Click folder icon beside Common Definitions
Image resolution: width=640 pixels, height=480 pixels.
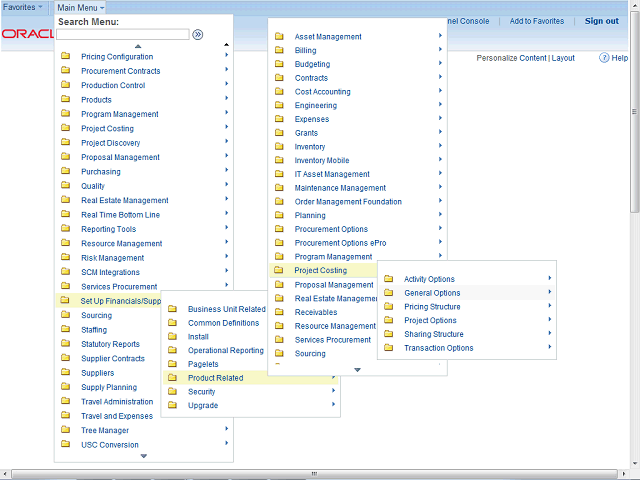tap(172, 322)
